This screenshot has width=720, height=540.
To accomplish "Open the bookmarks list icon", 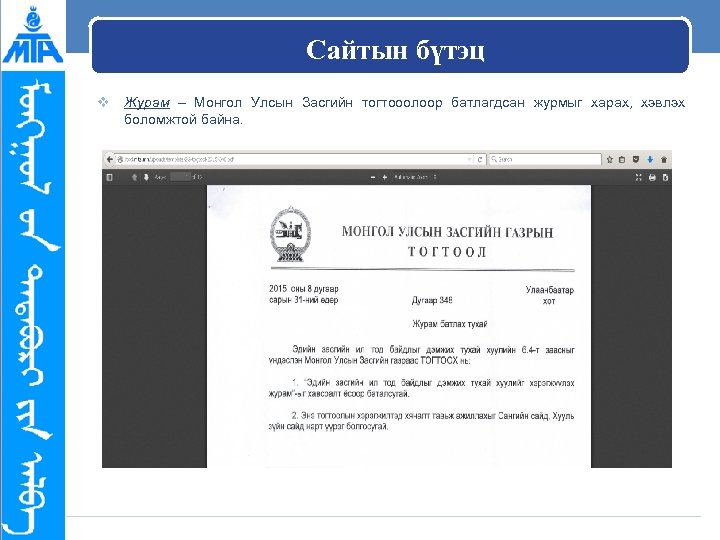I will point(622,159).
